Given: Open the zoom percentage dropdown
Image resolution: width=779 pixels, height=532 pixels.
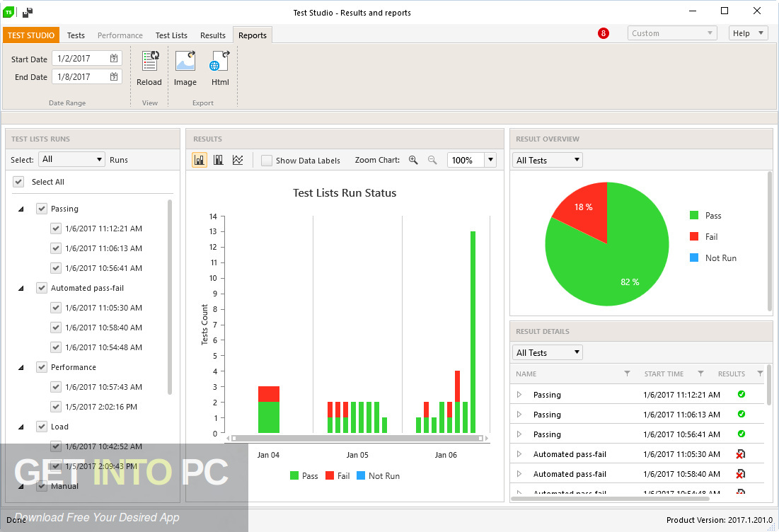Looking at the screenshot, I should pos(490,160).
